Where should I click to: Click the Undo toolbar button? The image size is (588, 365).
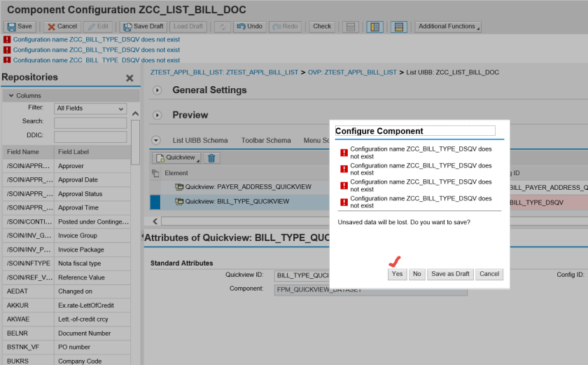click(x=248, y=27)
